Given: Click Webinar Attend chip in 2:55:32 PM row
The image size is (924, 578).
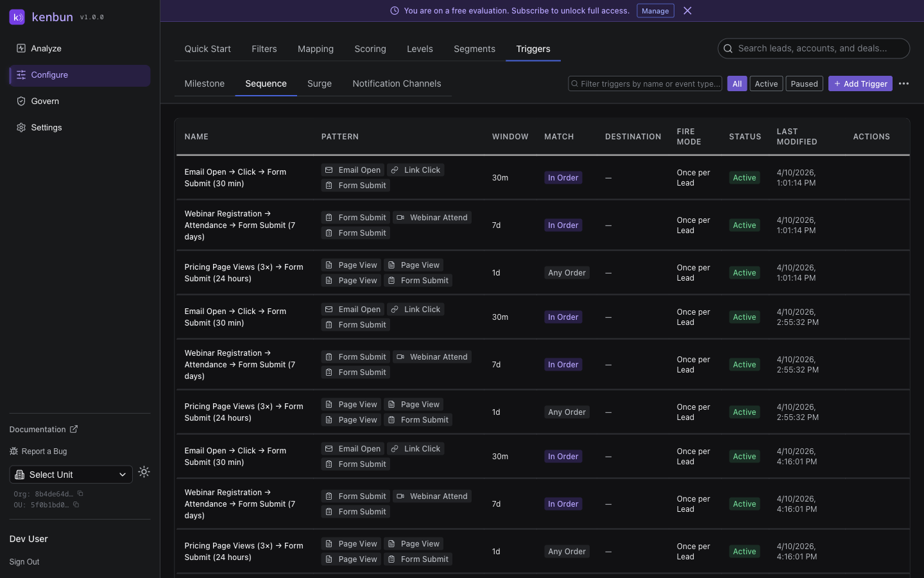Looking at the screenshot, I should coord(432,357).
